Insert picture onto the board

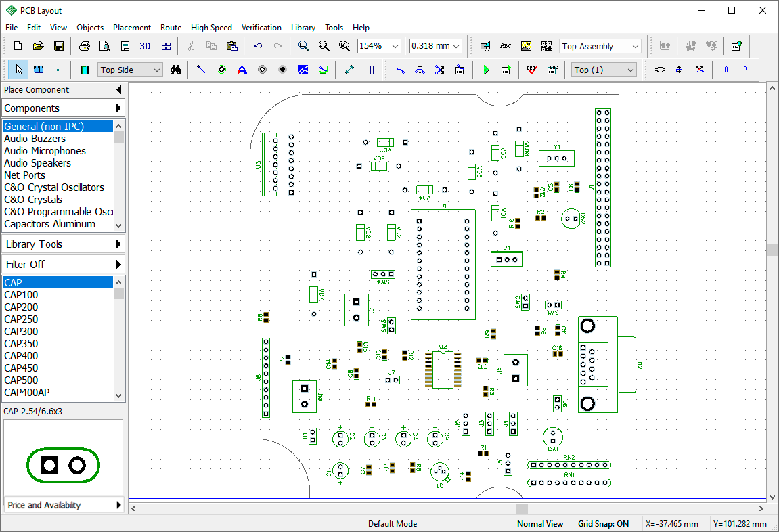[x=526, y=46]
